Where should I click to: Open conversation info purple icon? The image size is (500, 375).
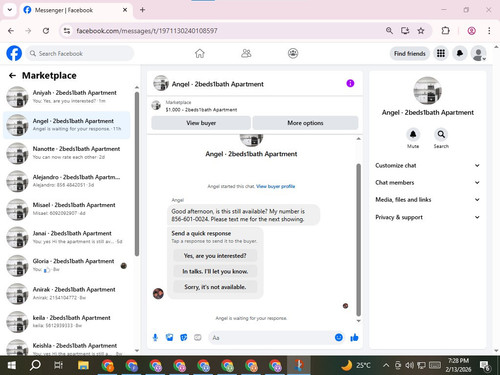coord(350,83)
